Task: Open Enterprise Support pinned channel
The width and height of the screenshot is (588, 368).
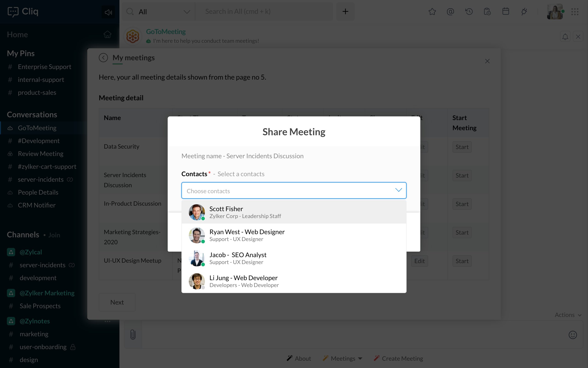Action: tap(45, 67)
